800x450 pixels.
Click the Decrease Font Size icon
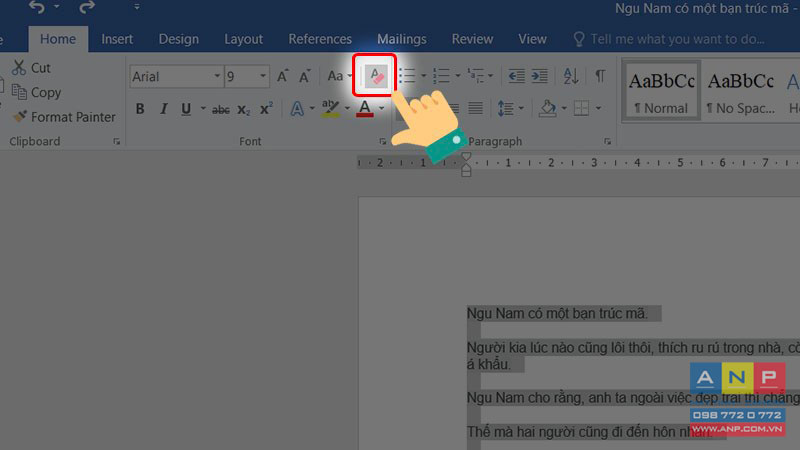tap(305, 77)
